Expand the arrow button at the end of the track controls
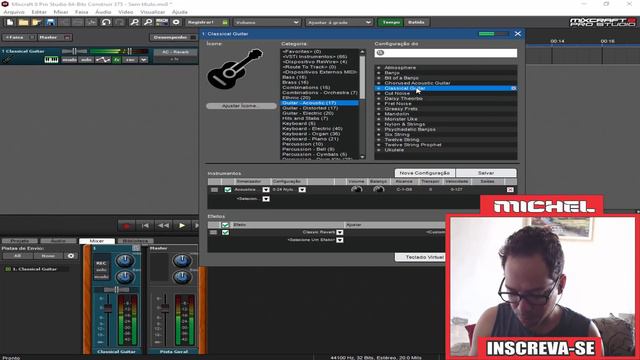640x360 pixels. (x=144, y=60)
